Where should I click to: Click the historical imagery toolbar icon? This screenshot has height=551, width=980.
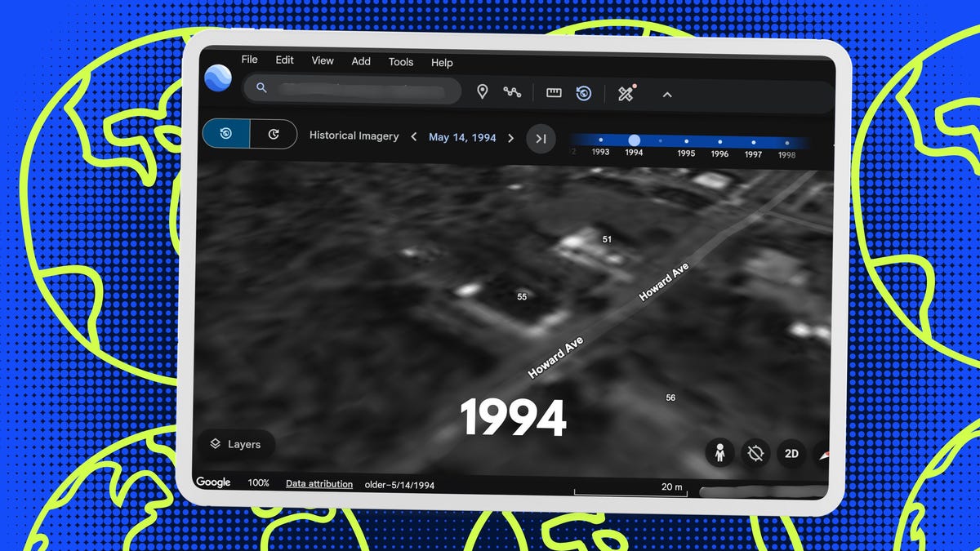pos(583,93)
